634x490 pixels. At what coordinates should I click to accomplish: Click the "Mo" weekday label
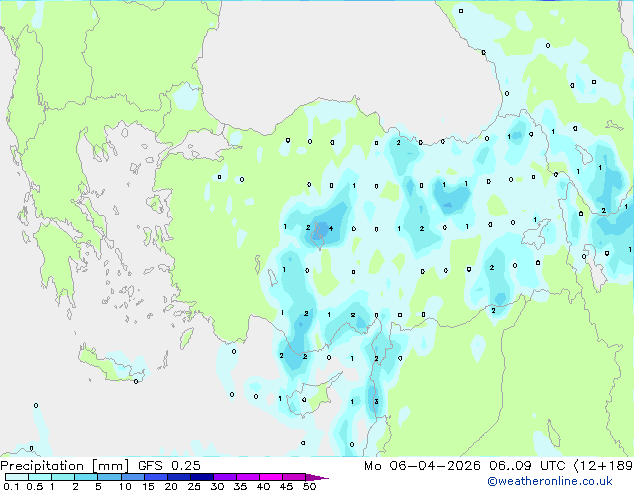coord(372,466)
